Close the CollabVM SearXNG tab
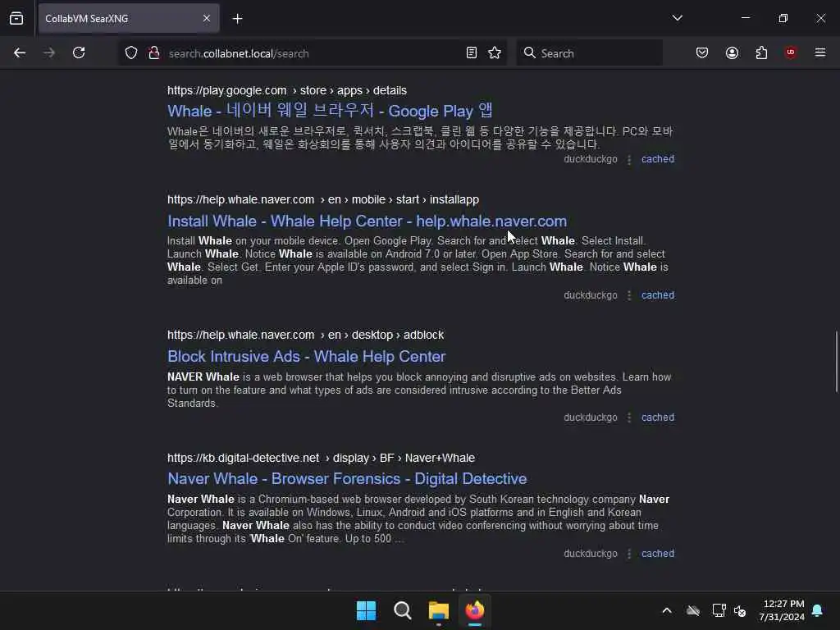The image size is (840, 630). [207, 19]
